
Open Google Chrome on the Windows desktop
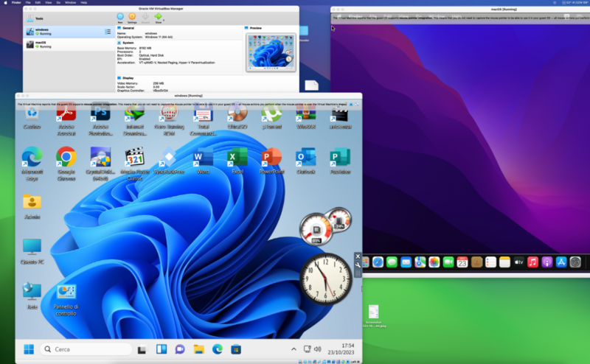66,156
